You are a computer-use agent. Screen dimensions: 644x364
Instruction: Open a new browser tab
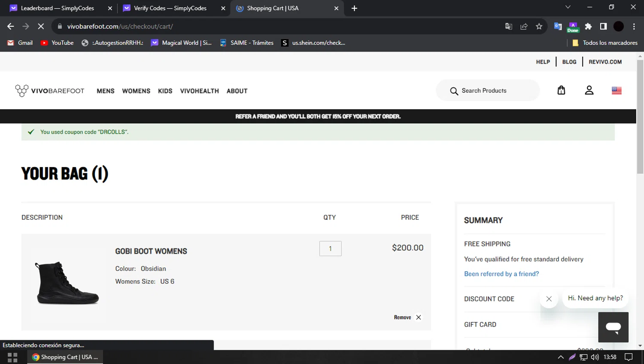click(354, 8)
